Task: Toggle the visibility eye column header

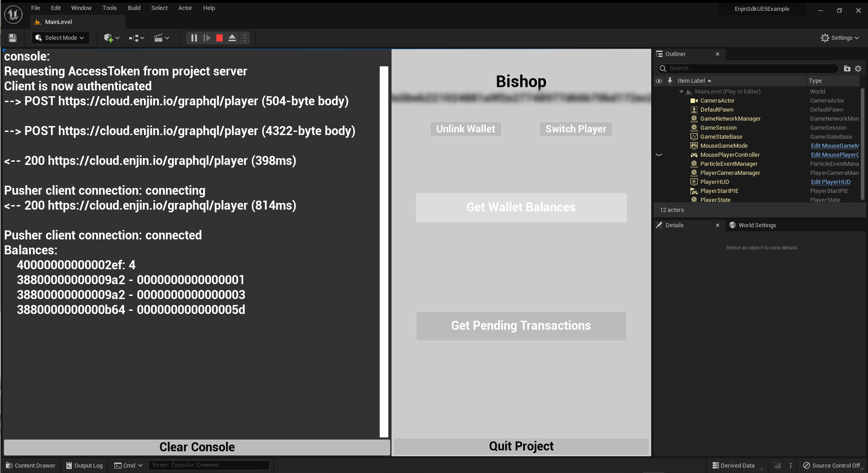Action: [659, 81]
